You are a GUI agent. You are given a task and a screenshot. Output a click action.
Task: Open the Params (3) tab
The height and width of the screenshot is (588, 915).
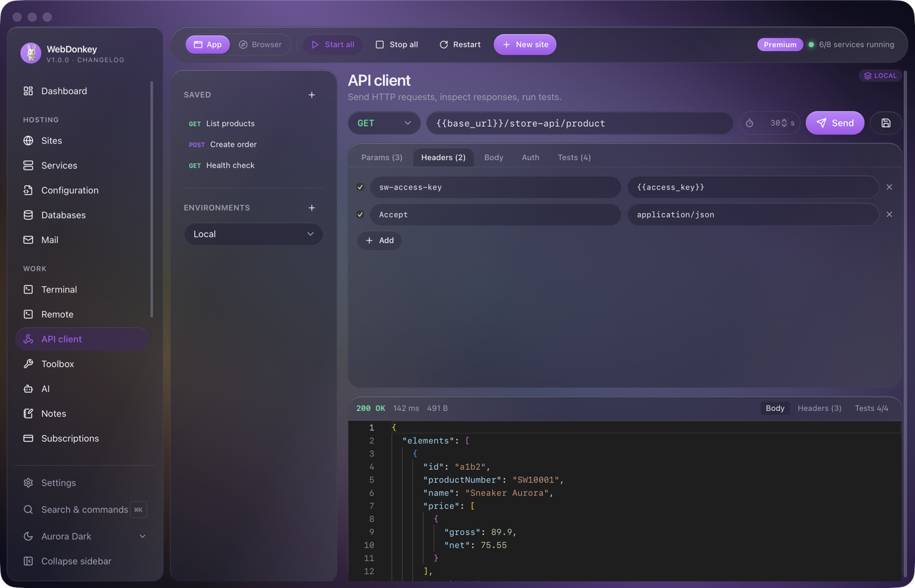[x=382, y=157]
